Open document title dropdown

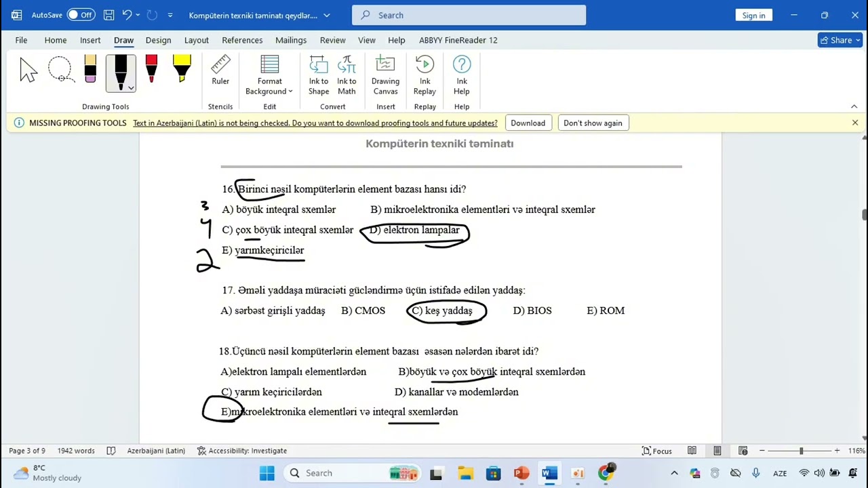pyautogui.click(x=327, y=15)
